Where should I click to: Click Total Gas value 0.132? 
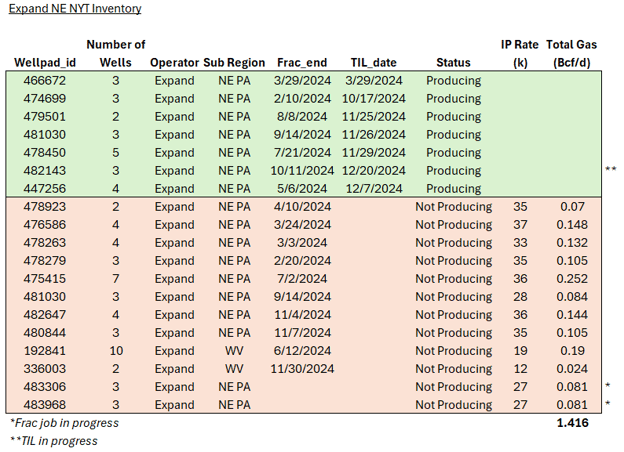click(x=572, y=243)
